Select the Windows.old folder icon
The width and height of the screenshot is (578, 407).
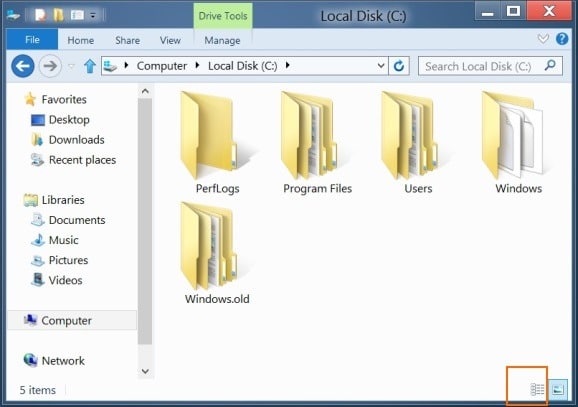click(x=208, y=246)
